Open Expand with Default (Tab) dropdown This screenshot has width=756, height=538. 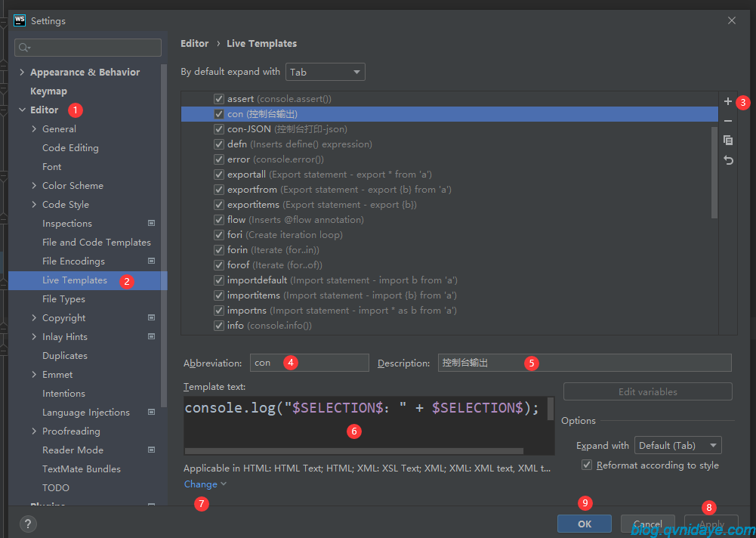point(678,445)
